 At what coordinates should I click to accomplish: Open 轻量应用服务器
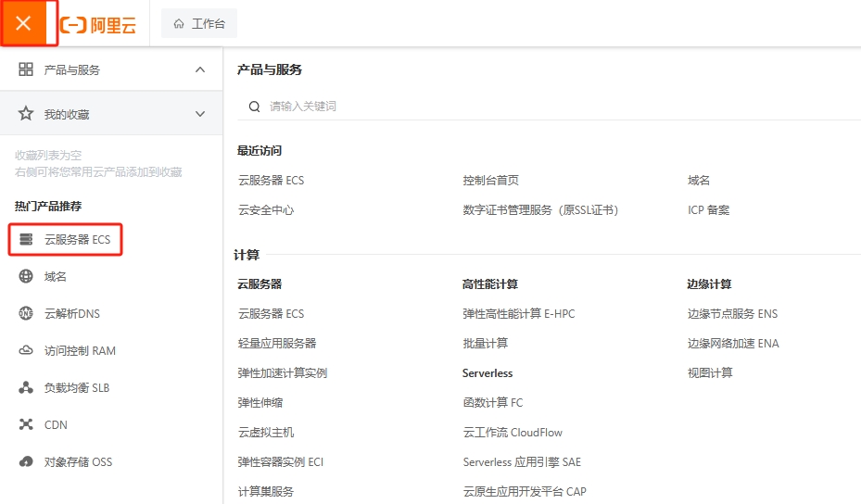coord(277,343)
